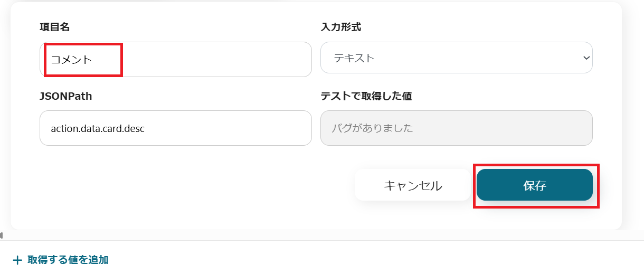The image size is (644, 274).
Task: Click the 取得する値を追加 link text
Action: click(x=68, y=260)
